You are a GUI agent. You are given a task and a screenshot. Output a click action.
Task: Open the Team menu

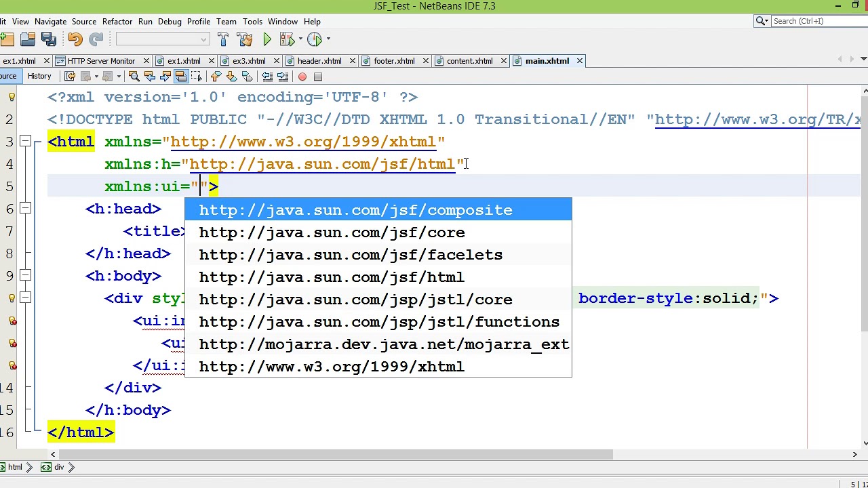pyautogui.click(x=226, y=22)
